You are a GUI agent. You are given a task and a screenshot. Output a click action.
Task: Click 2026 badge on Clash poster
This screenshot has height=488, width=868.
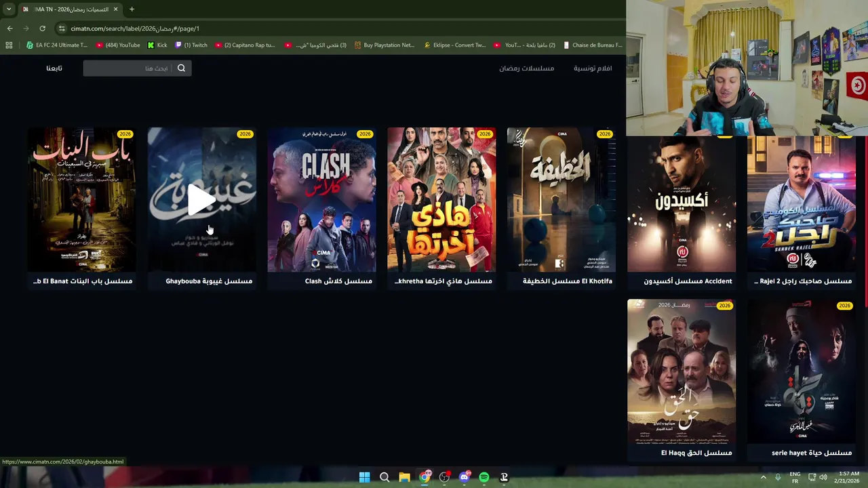(365, 134)
